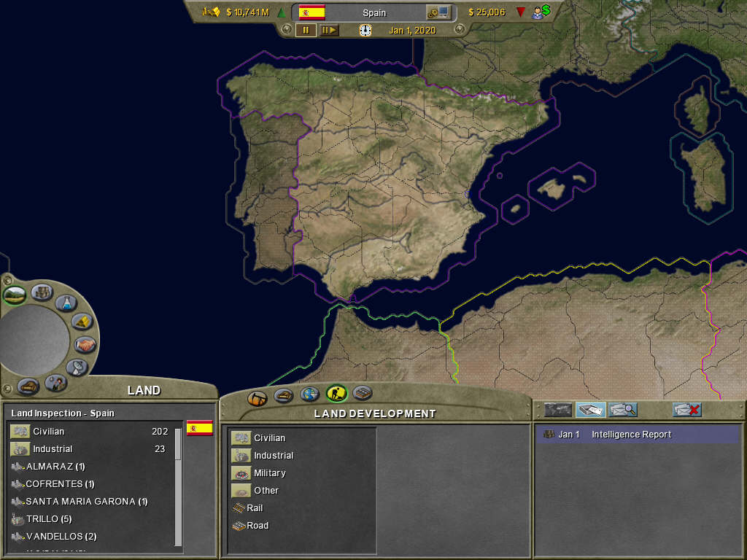Open the Production crates department icon
Image resolution: width=747 pixels, height=560 pixels.
(x=42, y=293)
